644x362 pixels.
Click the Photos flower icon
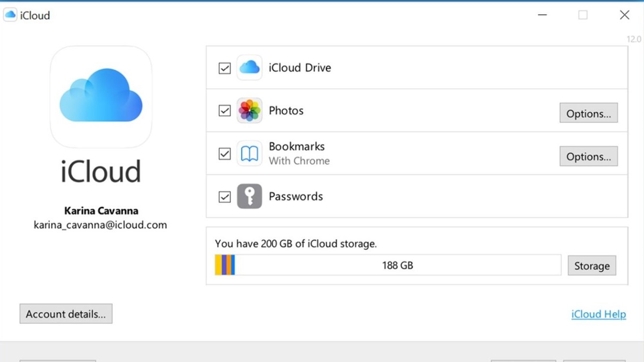(249, 110)
